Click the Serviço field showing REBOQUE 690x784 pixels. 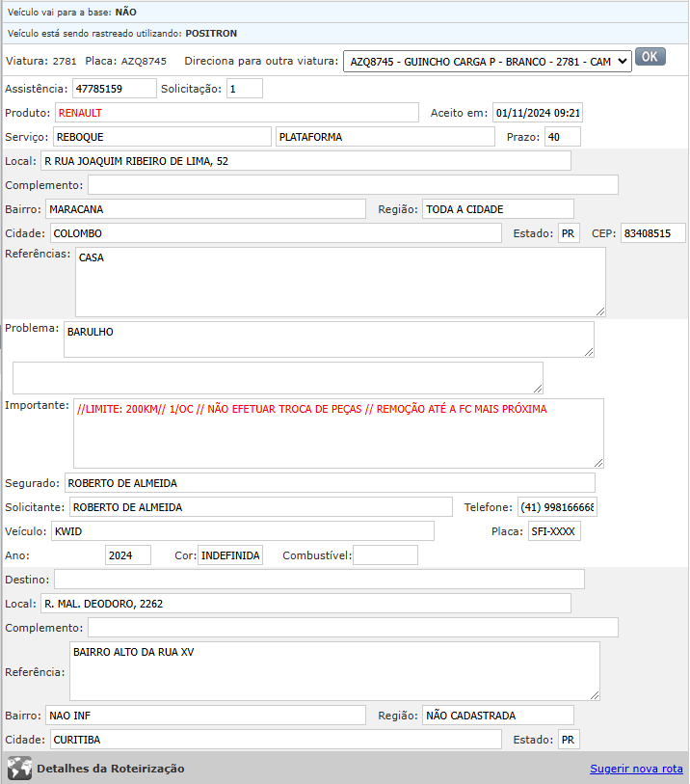[x=163, y=137]
